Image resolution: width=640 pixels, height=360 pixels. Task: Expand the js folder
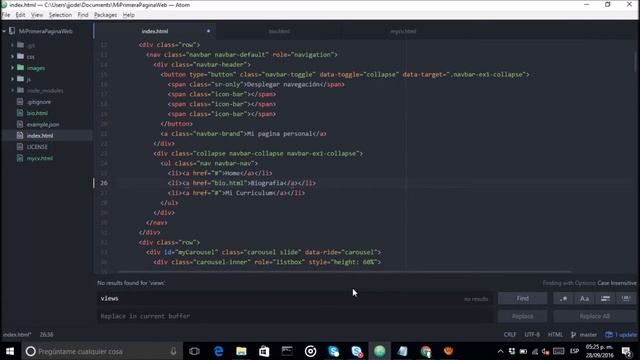(12, 79)
